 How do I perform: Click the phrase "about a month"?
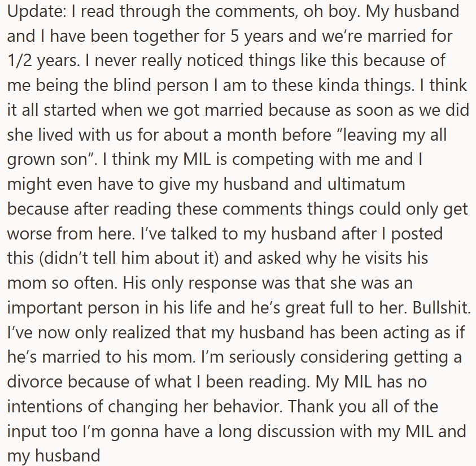click(225, 134)
